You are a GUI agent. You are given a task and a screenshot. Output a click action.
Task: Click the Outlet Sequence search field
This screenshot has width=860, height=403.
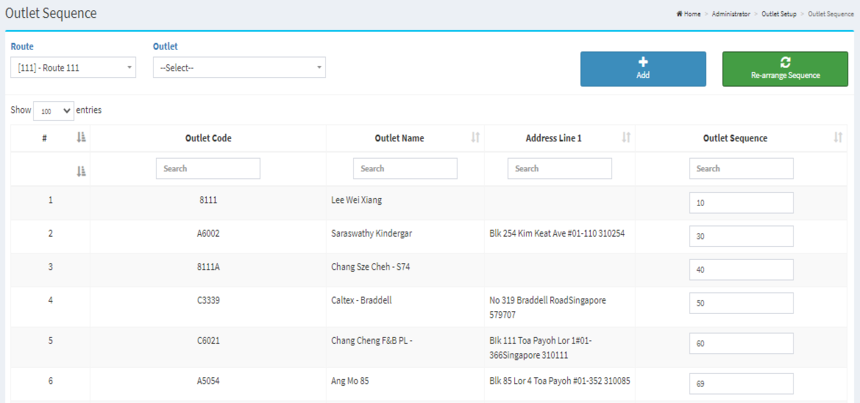click(741, 169)
